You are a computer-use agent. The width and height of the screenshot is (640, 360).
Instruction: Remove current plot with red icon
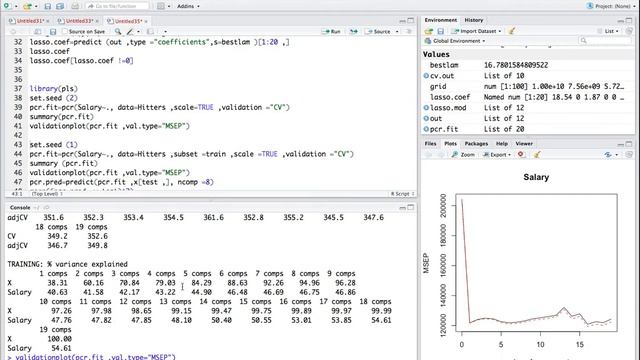[521, 154]
